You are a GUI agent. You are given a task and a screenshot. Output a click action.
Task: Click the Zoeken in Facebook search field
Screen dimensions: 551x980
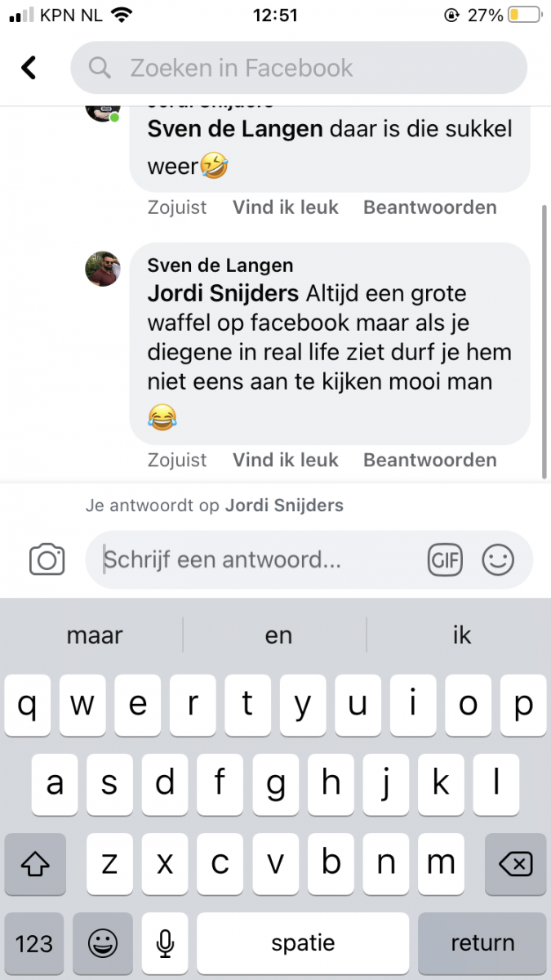pos(299,68)
